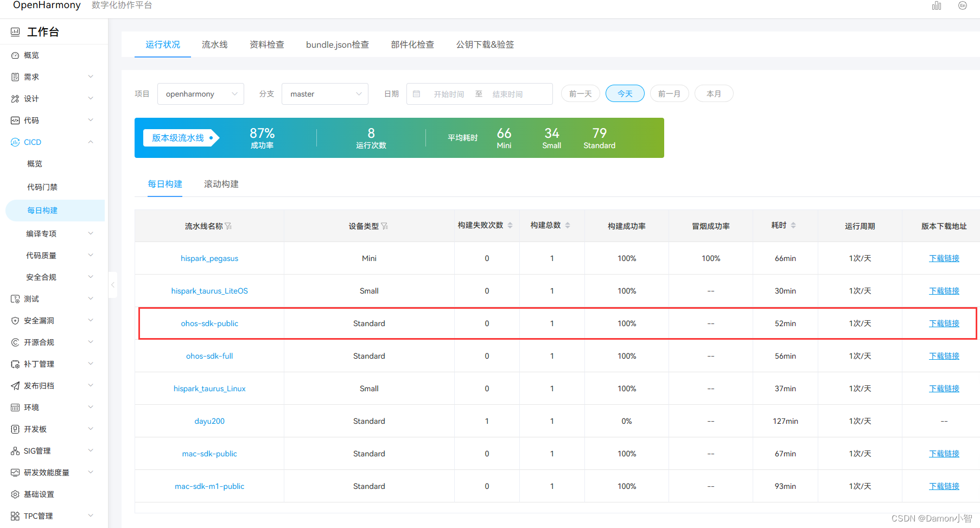Click the 前一月 date button
This screenshot has height=528, width=980.
pyautogui.click(x=670, y=93)
